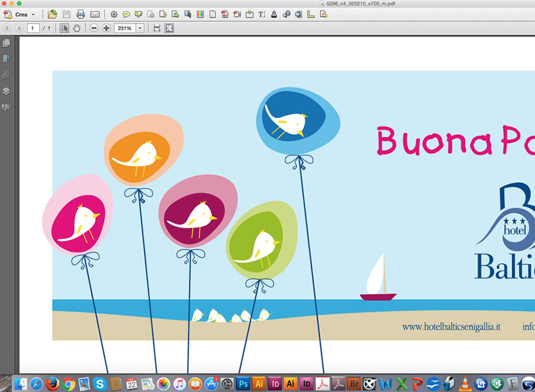Activate the Selection arrow tool
Screen dimensions: 535x392
tap(64, 28)
